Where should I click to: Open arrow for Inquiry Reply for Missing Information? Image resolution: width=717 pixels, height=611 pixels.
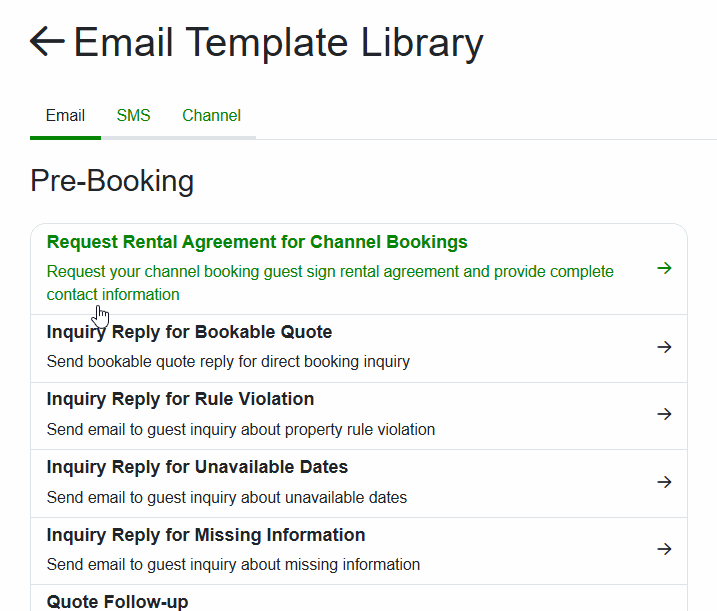coord(664,549)
